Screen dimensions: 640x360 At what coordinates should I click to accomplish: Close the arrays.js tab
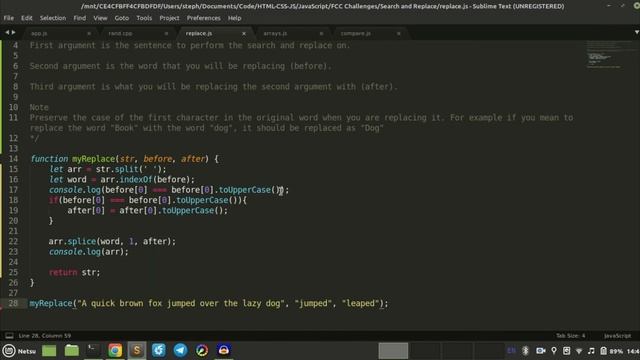tap(321, 33)
